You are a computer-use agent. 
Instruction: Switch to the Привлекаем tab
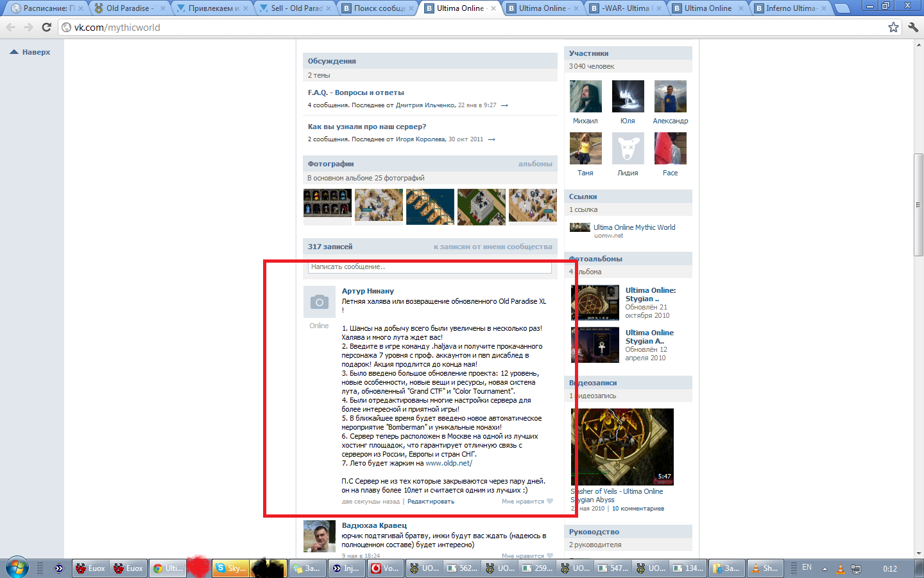[x=212, y=8]
